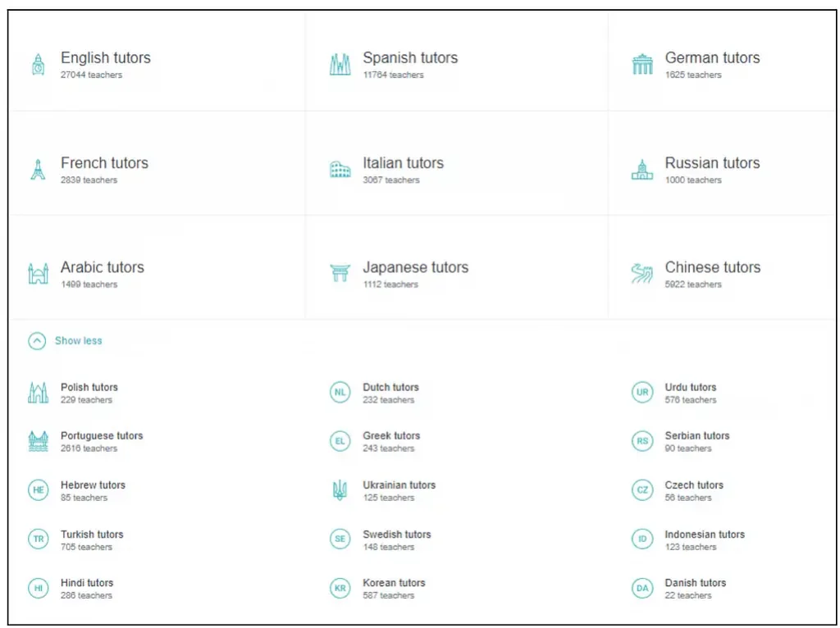Click the Eiffel Tower icon for French tutors
The image size is (840, 628).
tap(38, 170)
